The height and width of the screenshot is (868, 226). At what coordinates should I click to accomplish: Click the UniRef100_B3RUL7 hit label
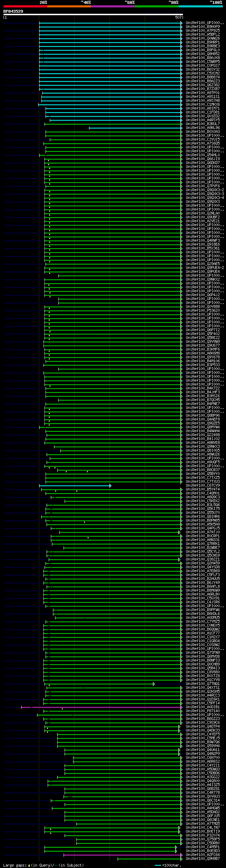click(203, 124)
